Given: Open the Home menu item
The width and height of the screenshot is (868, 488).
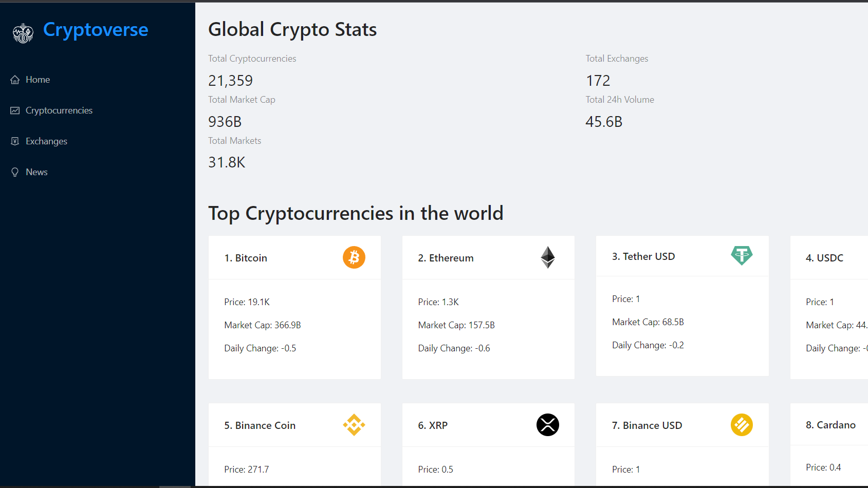Looking at the screenshot, I should click(x=38, y=80).
